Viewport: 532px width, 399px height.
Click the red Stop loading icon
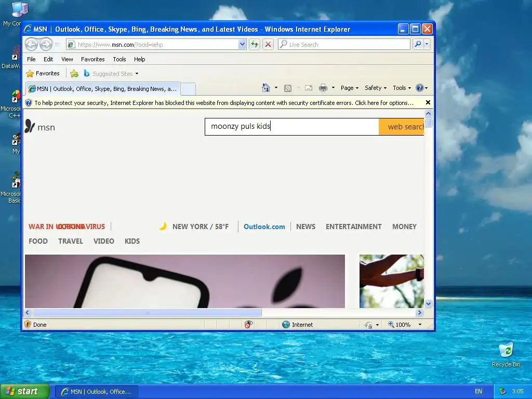(x=268, y=45)
